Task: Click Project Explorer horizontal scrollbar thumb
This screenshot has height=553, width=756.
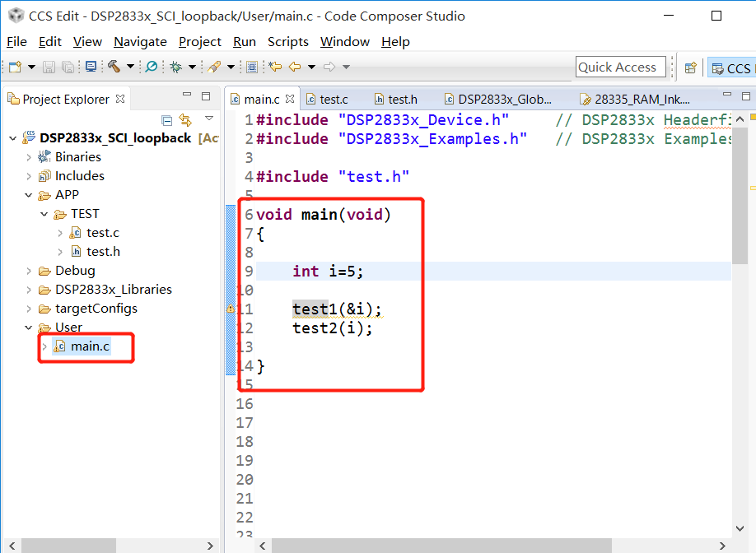Action: click(x=68, y=546)
